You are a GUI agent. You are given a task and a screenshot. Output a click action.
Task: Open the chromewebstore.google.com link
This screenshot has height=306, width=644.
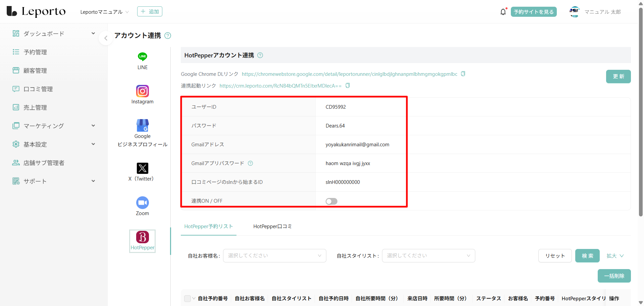(350, 74)
